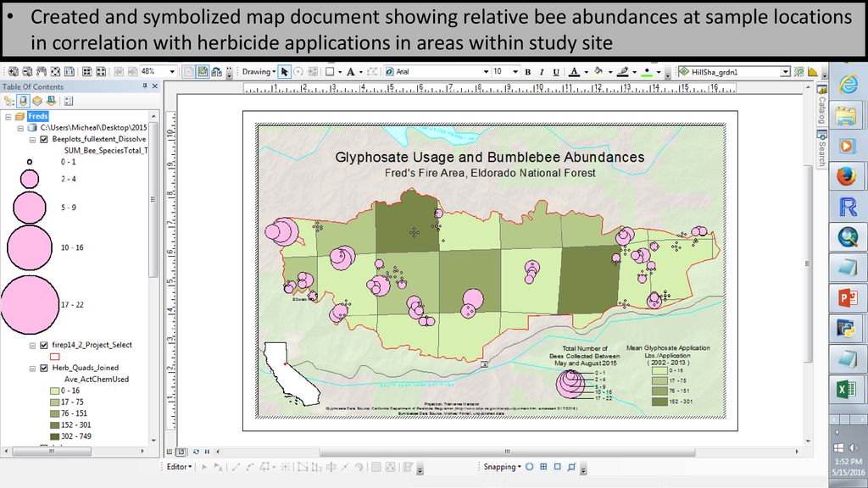Collapse Beeplots_fullextent_Dissolve legend
Screen dimensions: 868x488
pyautogui.click(x=33, y=140)
